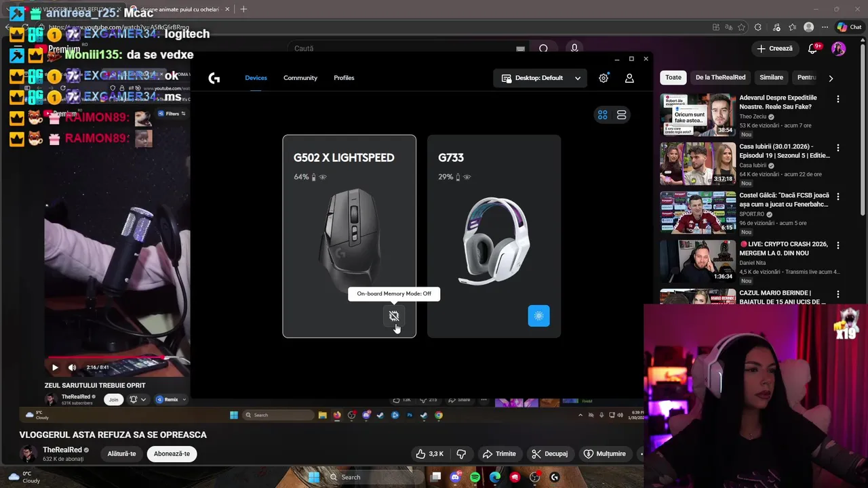Open Discord from the taskbar

(x=455, y=477)
